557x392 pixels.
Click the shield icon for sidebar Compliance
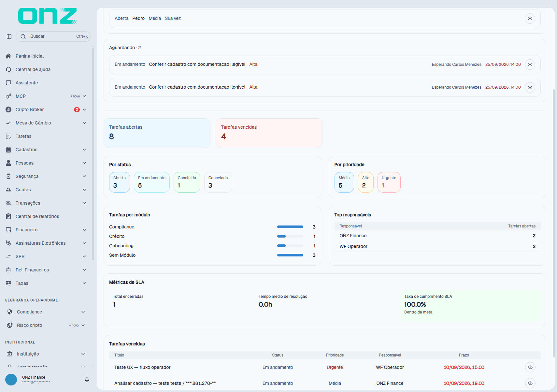(10, 312)
